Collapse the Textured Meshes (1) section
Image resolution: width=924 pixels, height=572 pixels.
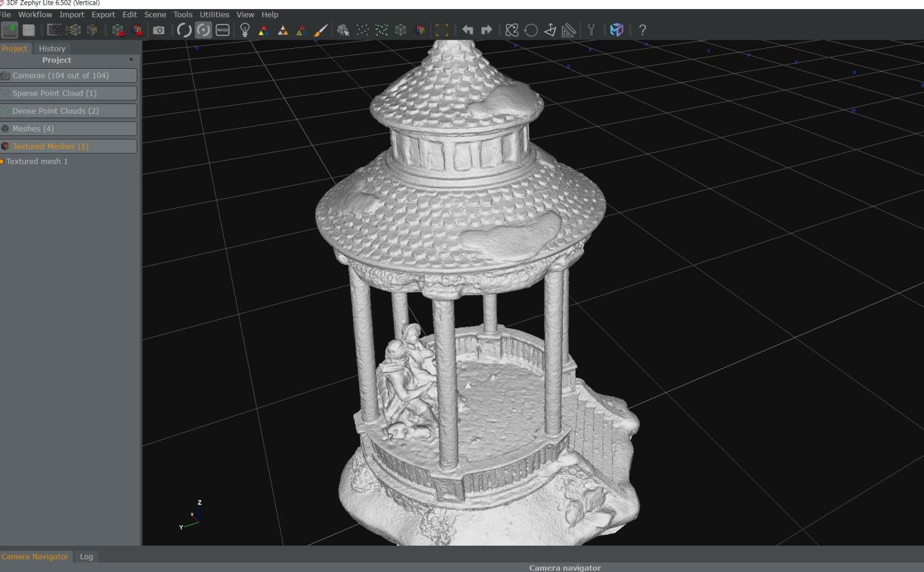click(69, 146)
